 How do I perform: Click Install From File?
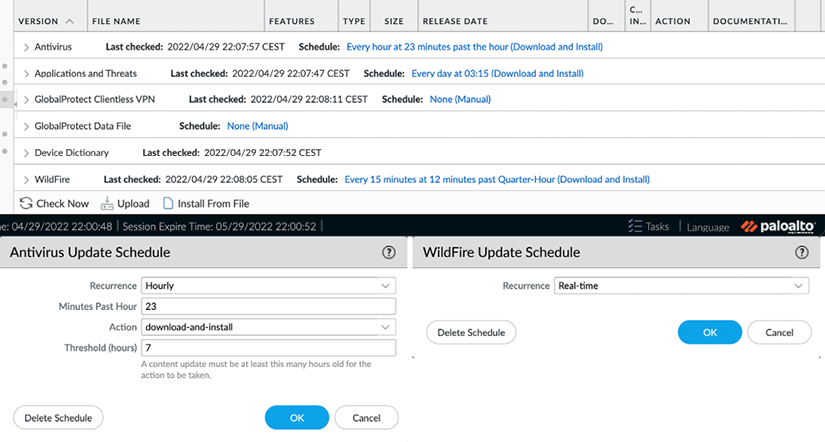(x=206, y=203)
